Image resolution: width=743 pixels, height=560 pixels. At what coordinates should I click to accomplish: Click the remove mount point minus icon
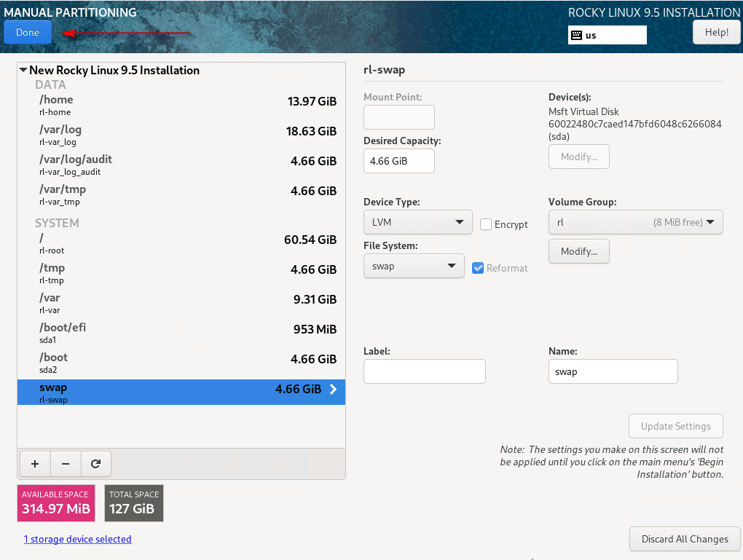[x=66, y=463]
